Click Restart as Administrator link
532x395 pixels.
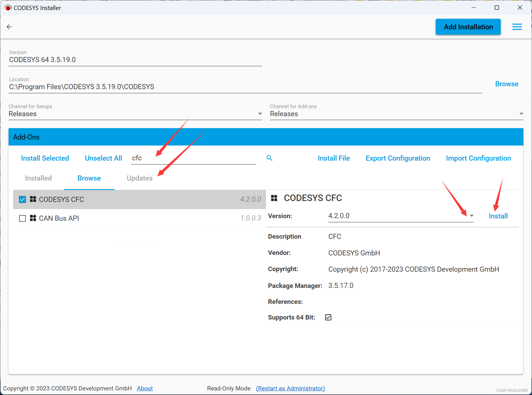(x=290, y=388)
